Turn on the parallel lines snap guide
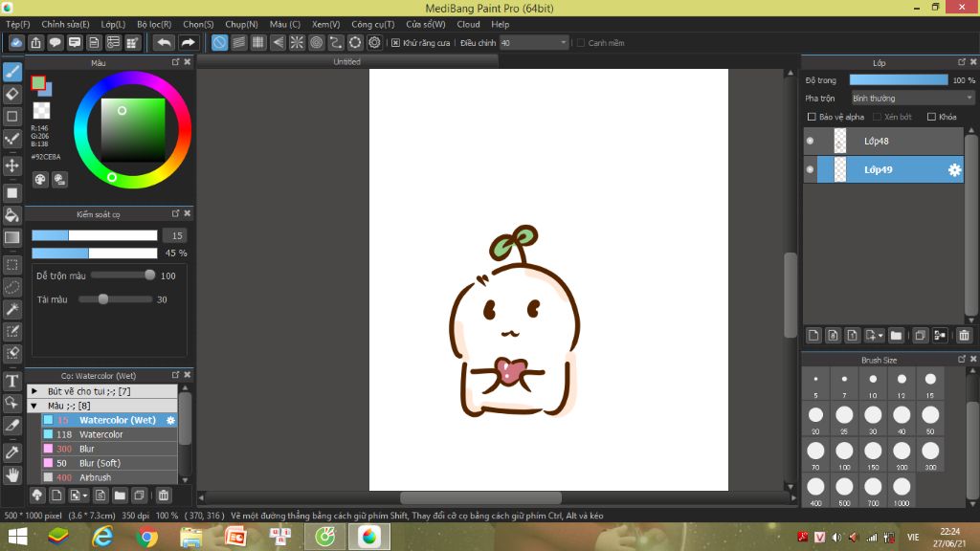Screen dimensions: 980x551 pos(238,42)
